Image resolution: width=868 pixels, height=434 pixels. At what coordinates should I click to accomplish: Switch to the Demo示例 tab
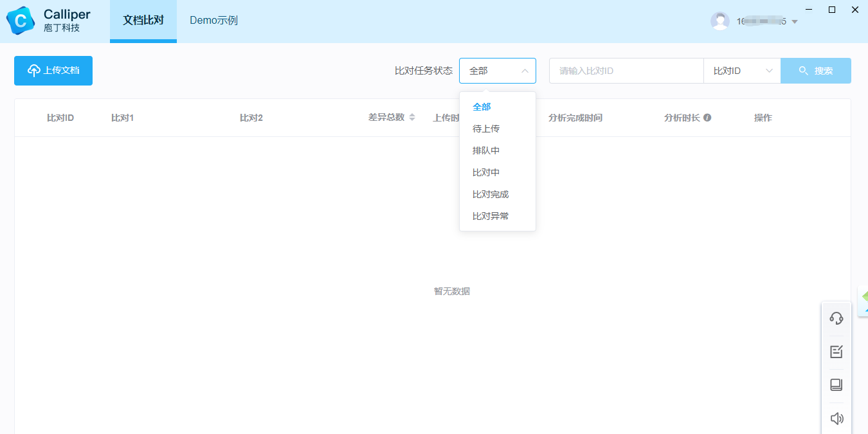213,20
